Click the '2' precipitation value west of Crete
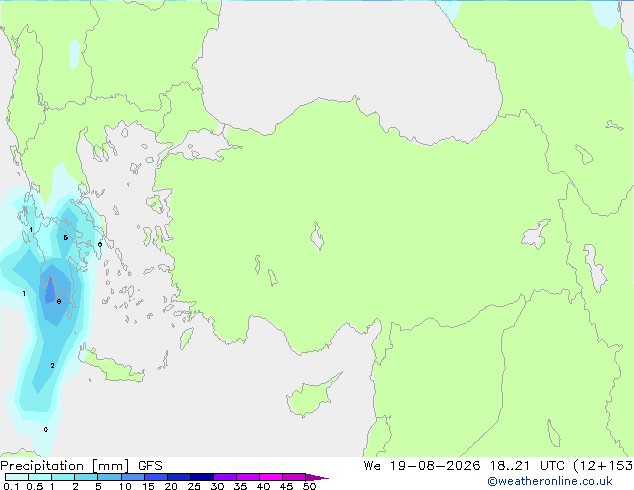The image size is (634, 490). (53, 365)
